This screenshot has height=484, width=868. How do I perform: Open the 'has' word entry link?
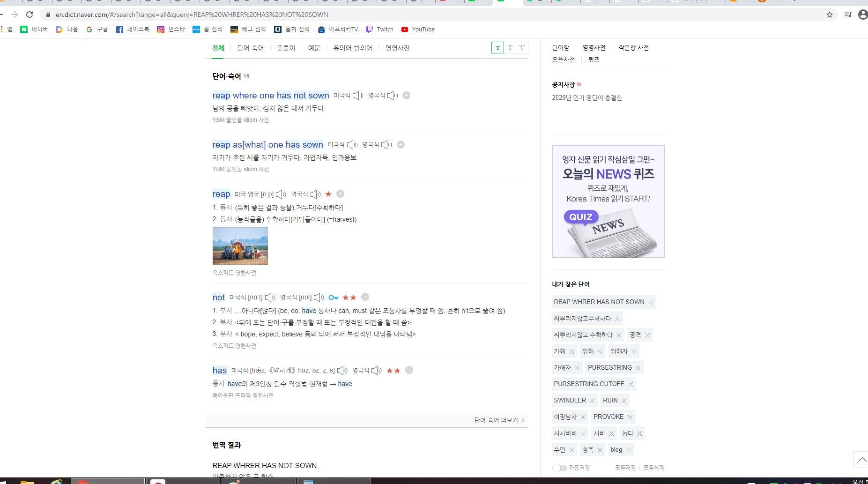point(220,371)
